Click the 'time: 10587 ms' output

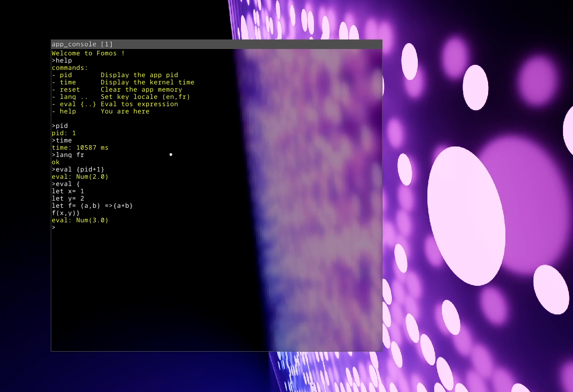[x=80, y=148]
